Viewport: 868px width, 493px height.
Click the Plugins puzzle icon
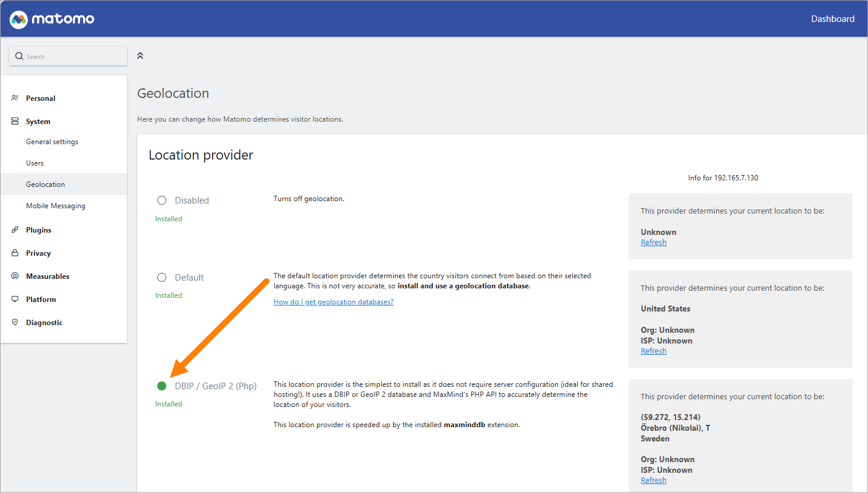click(15, 230)
